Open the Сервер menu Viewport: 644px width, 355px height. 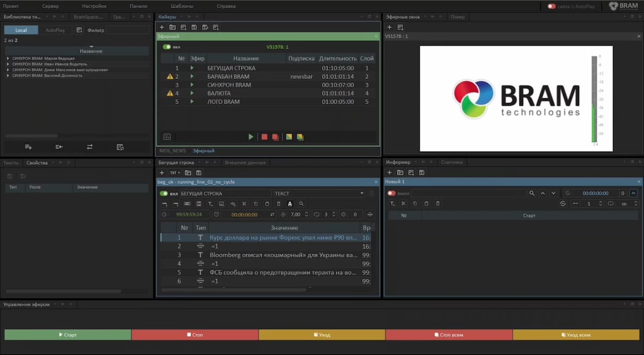point(50,6)
